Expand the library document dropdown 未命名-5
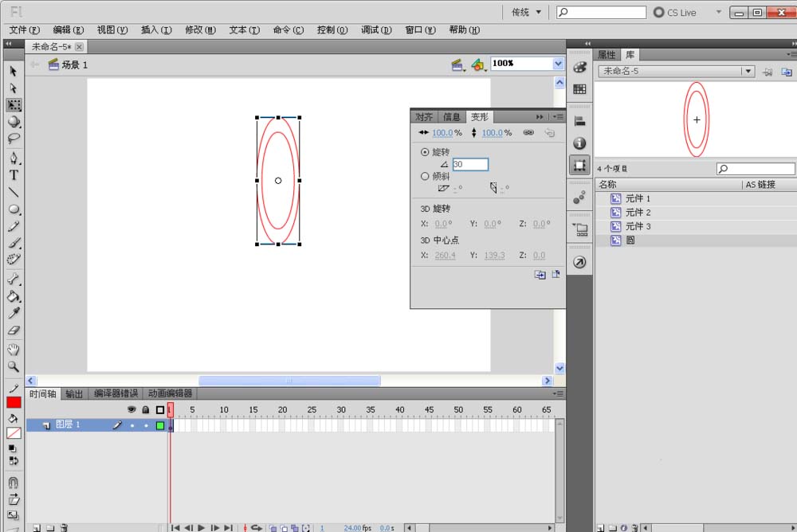 pos(747,71)
